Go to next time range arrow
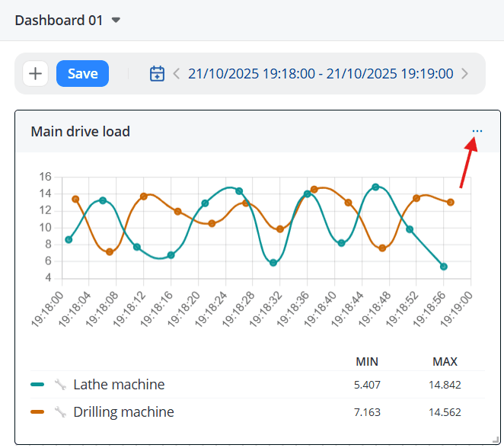The image size is (504, 448). (464, 74)
